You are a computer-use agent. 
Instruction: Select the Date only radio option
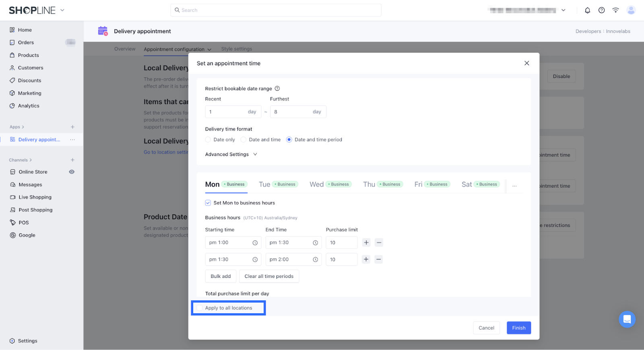[208, 140]
